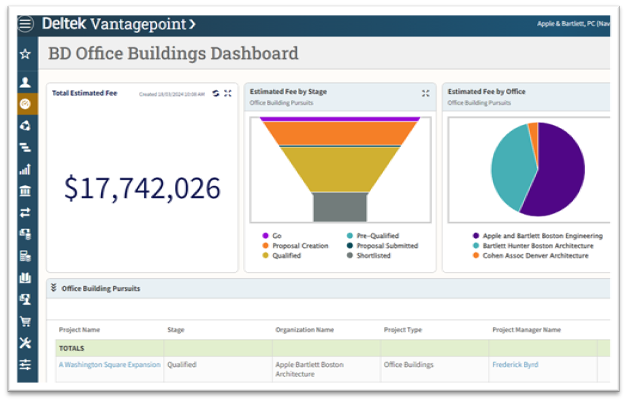
Task: Collapse the Office Building Pursuits section
Action: point(54,288)
